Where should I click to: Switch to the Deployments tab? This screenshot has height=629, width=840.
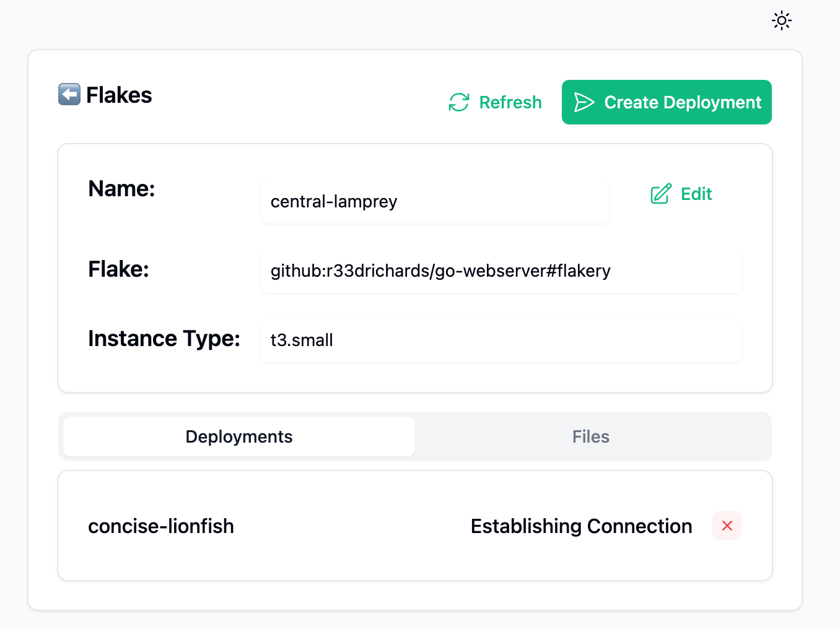(x=239, y=436)
